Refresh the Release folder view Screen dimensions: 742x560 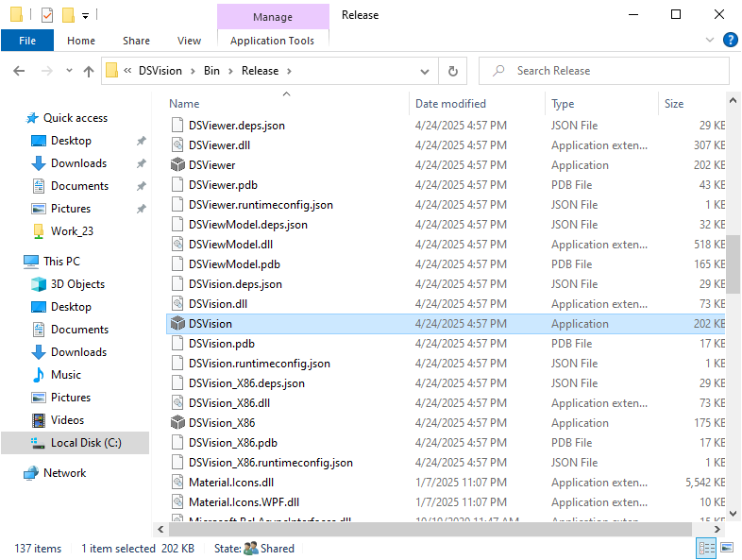(453, 71)
